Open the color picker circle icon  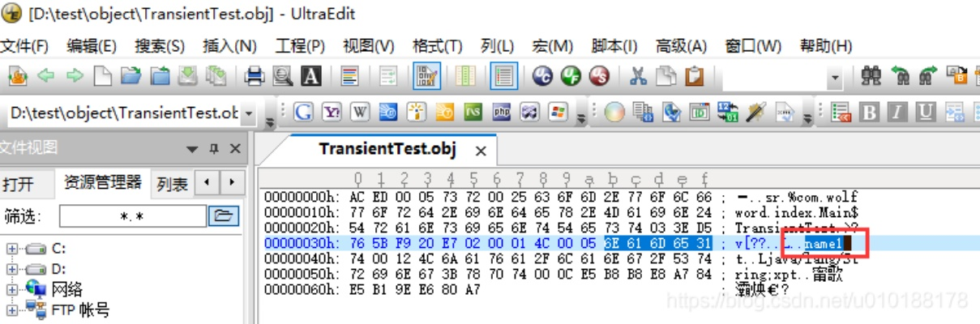coord(614,112)
